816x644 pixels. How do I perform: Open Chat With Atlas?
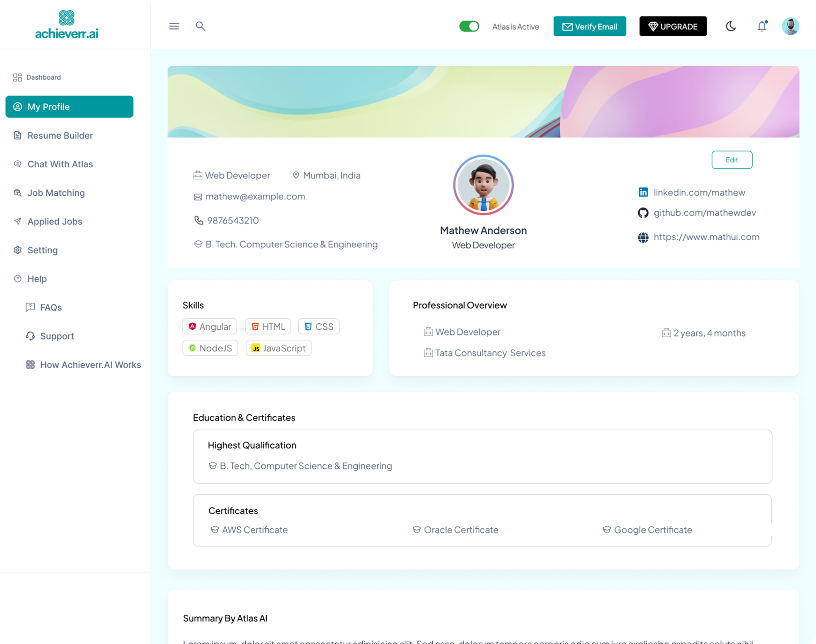pyautogui.click(x=60, y=164)
